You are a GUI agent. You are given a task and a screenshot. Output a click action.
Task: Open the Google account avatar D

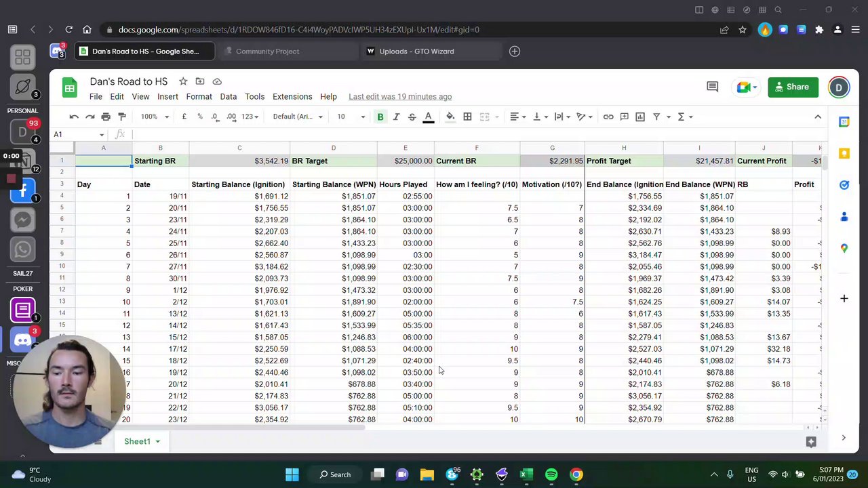[839, 87]
